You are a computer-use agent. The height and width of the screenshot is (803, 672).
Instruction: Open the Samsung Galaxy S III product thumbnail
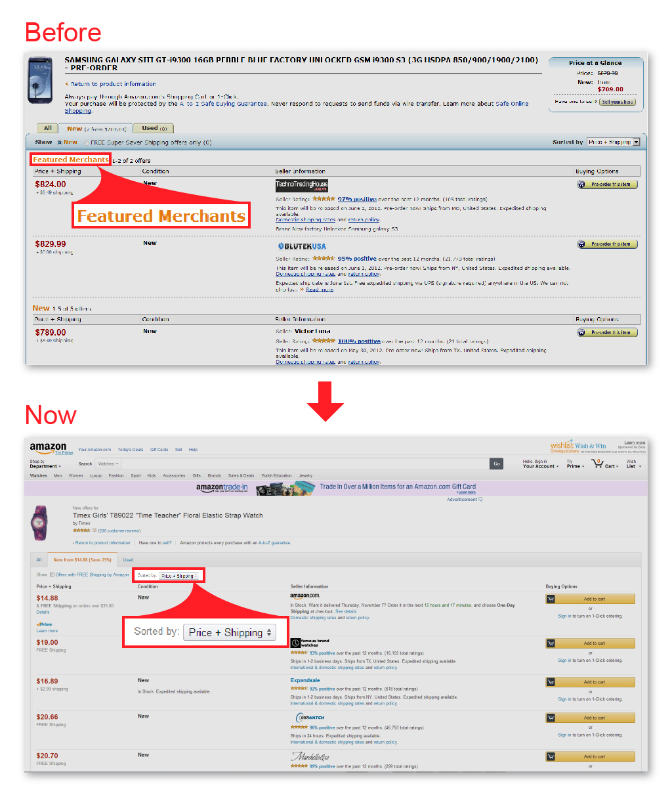pyautogui.click(x=41, y=80)
